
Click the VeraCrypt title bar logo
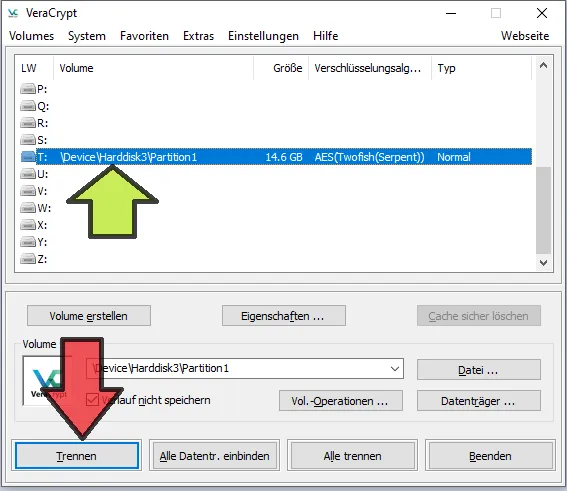(x=13, y=13)
